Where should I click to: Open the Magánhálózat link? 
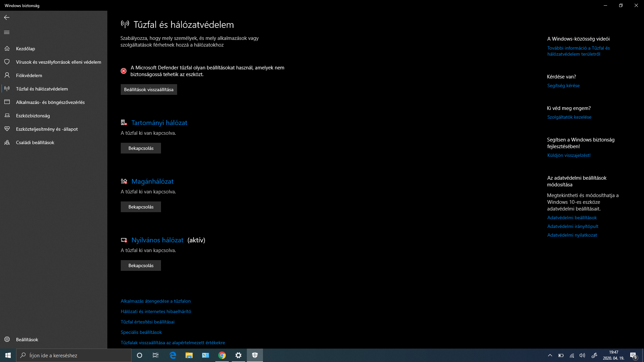tap(153, 181)
